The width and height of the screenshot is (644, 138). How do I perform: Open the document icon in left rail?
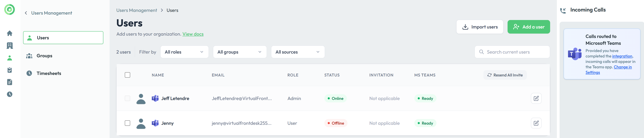tap(9, 82)
